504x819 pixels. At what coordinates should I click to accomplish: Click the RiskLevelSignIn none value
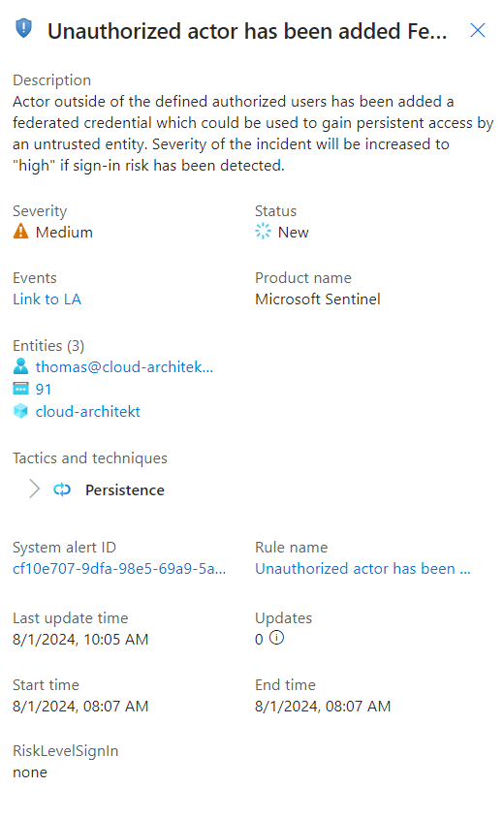tap(30, 772)
